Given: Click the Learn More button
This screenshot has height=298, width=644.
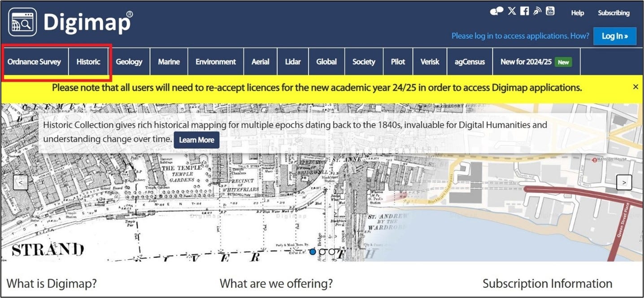Looking at the screenshot, I should tap(196, 140).
